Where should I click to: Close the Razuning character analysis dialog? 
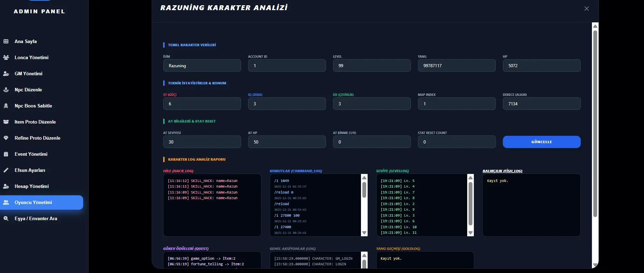pos(586,9)
